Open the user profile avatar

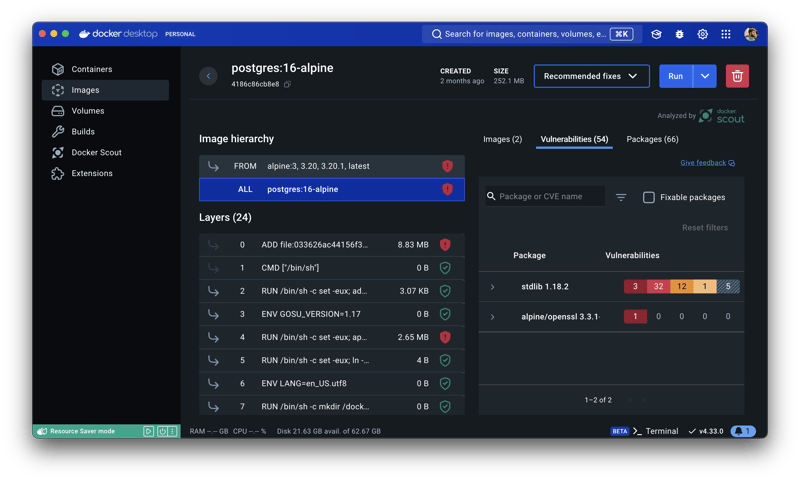[751, 34]
